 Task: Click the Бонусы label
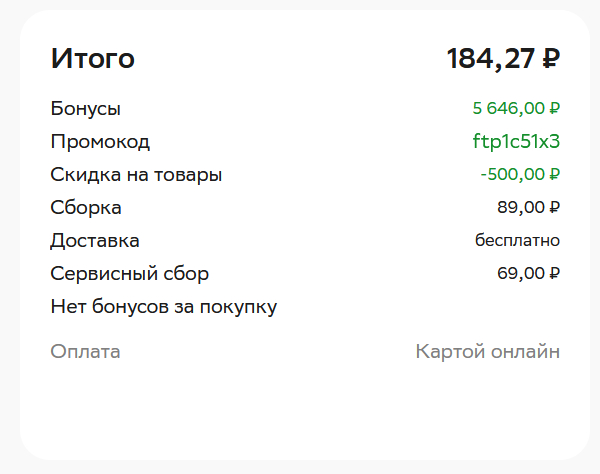point(85,108)
